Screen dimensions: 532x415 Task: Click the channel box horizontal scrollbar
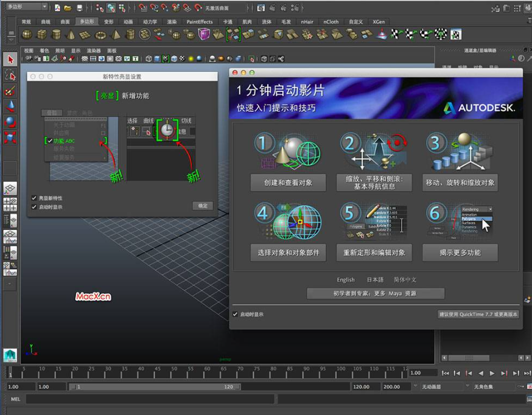click(x=469, y=358)
